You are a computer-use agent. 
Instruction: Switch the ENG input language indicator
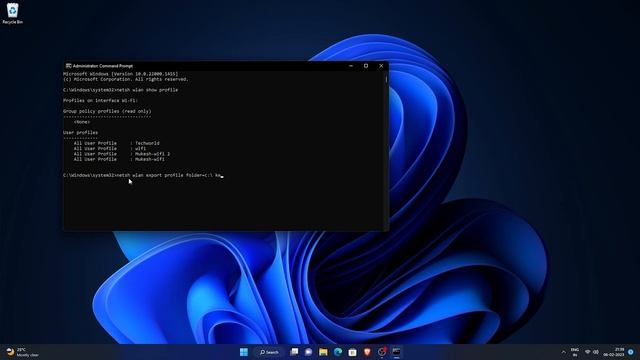coord(575,352)
